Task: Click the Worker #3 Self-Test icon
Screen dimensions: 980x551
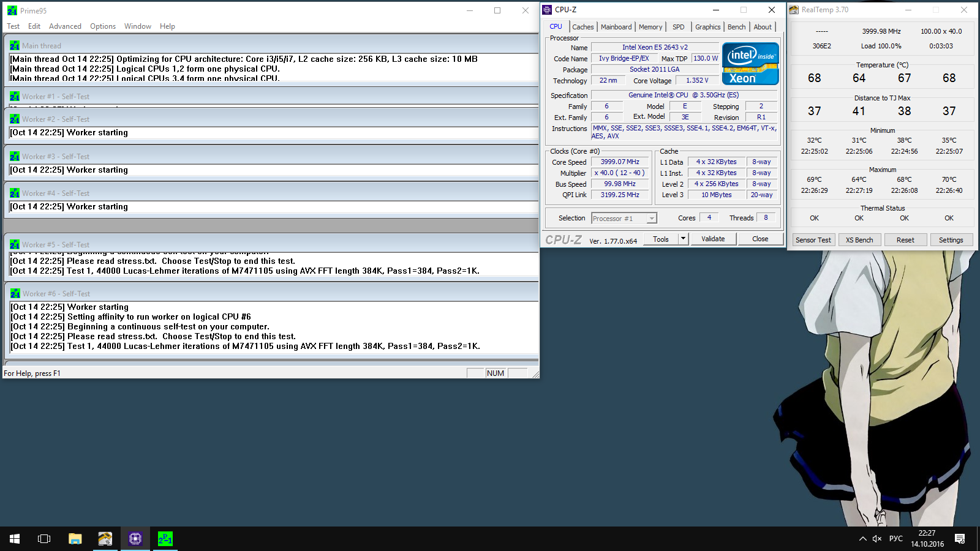Action: [x=15, y=156]
